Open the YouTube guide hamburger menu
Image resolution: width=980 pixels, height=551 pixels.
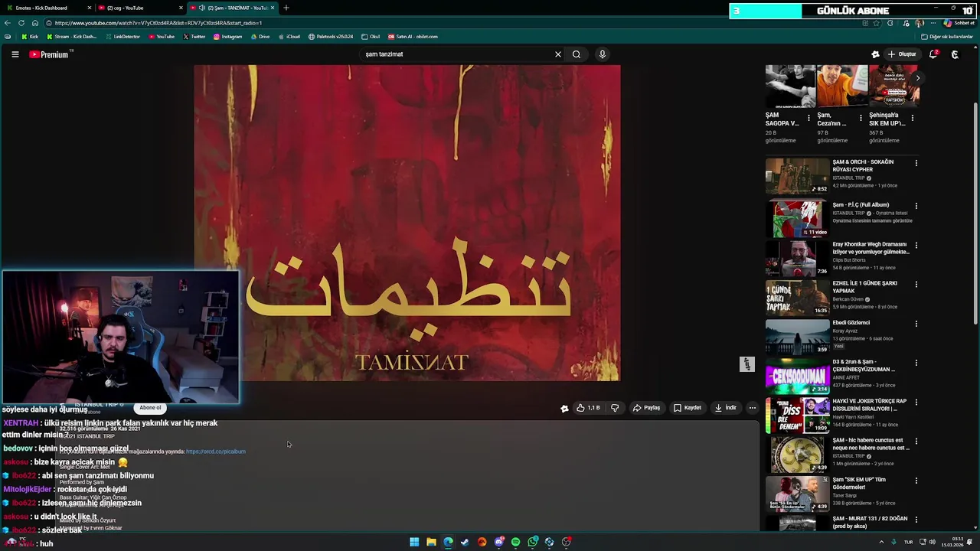pyautogui.click(x=15, y=54)
